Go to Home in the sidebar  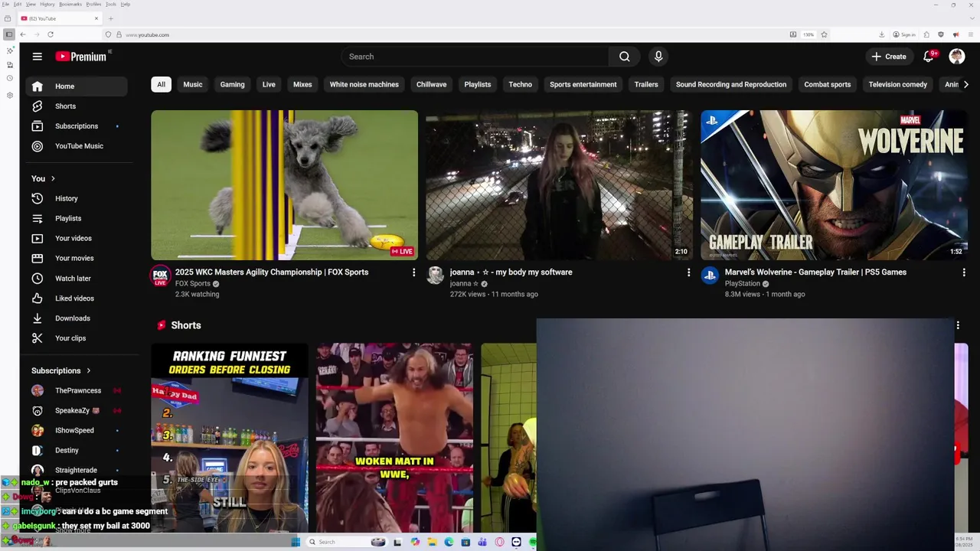point(77,86)
